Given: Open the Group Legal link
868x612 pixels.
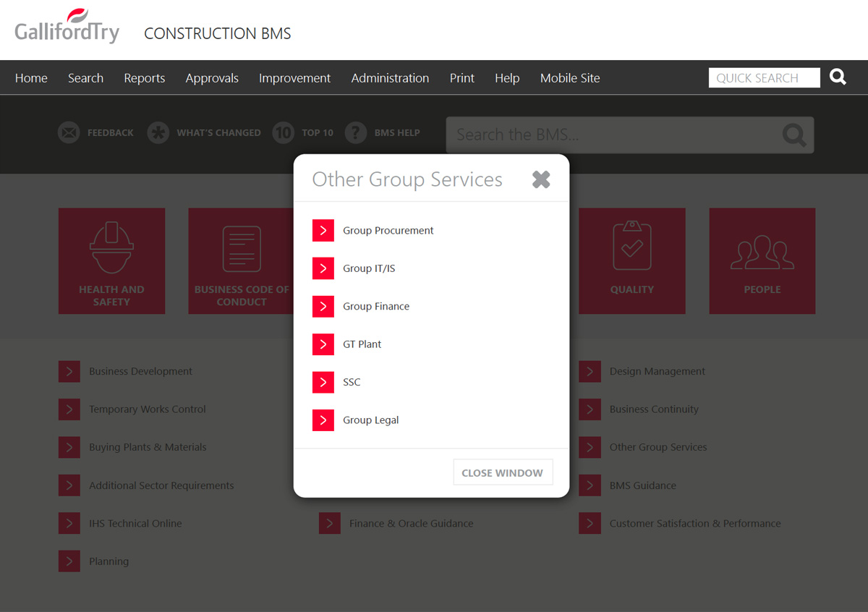Looking at the screenshot, I should click(370, 420).
